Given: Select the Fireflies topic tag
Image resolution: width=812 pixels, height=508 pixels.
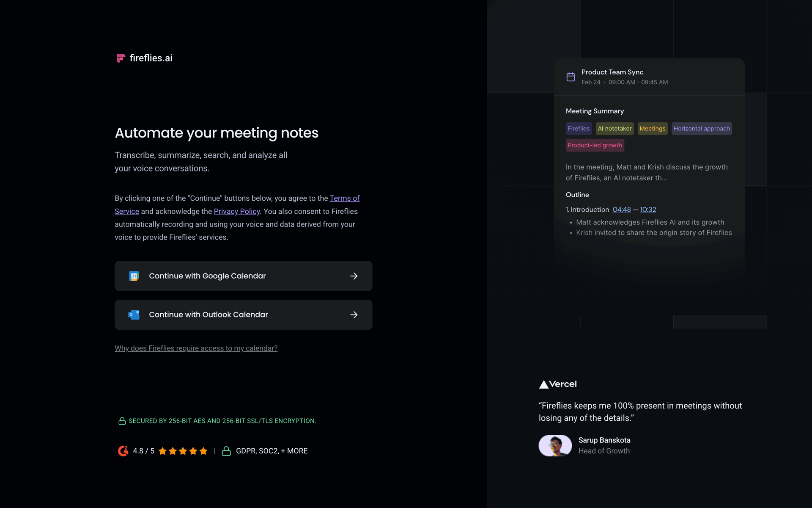Looking at the screenshot, I should tap(579, 129).
